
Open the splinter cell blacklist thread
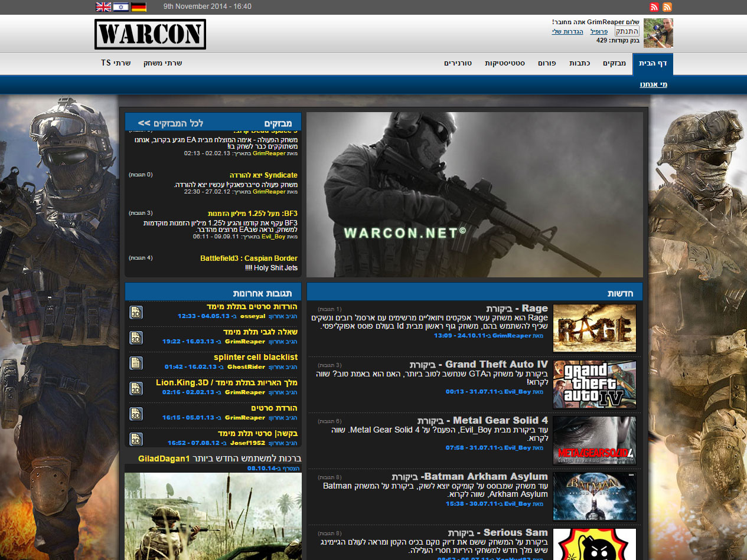256,358
